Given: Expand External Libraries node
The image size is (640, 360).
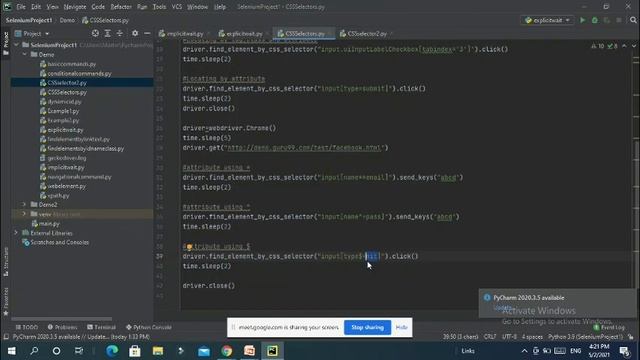Looking at the screenshot, I should [16, 233].
